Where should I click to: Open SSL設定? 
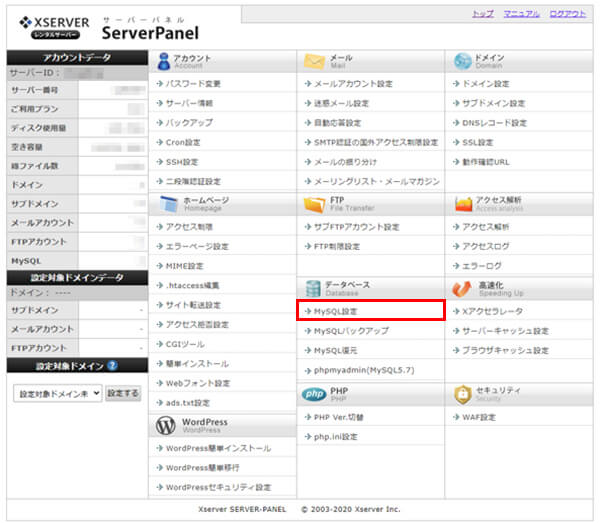[x=478, y=142]
